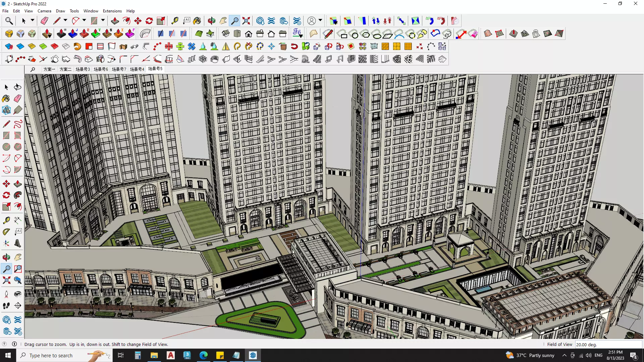Expand the Arc tool dropdown arrow
This screenshot has width=644, height=362.
click(84, 20)
